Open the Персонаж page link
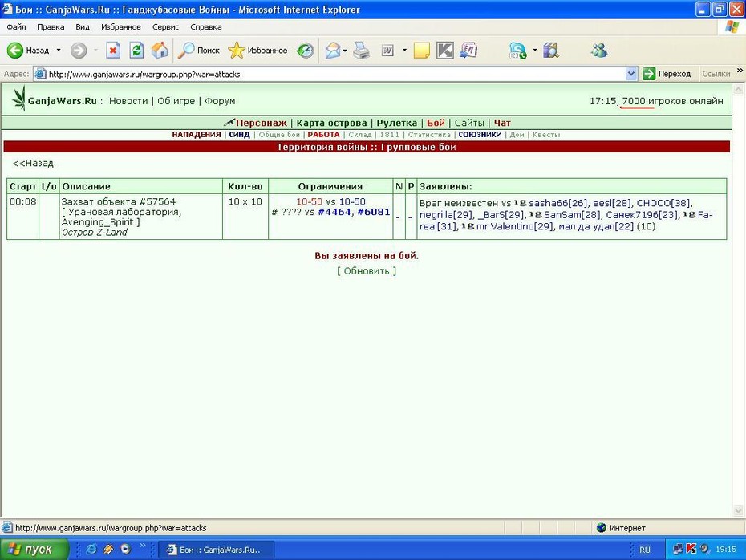The height and width of the screenshot is (560, 746). click(x=261, y=123)
